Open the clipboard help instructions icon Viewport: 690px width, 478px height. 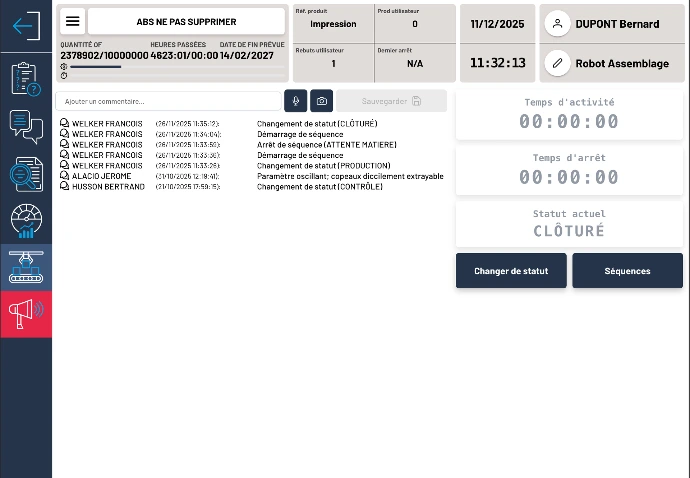point(25,78)
